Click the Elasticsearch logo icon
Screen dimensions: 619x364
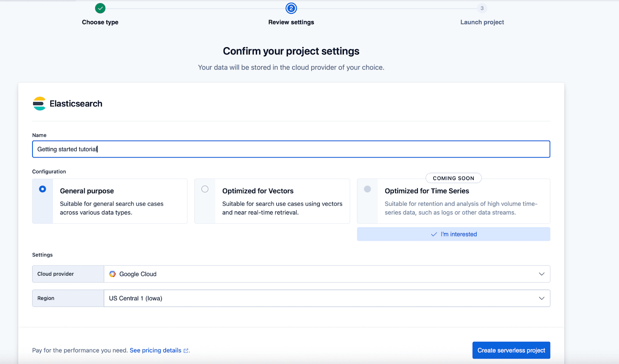[x=39, y=103]
